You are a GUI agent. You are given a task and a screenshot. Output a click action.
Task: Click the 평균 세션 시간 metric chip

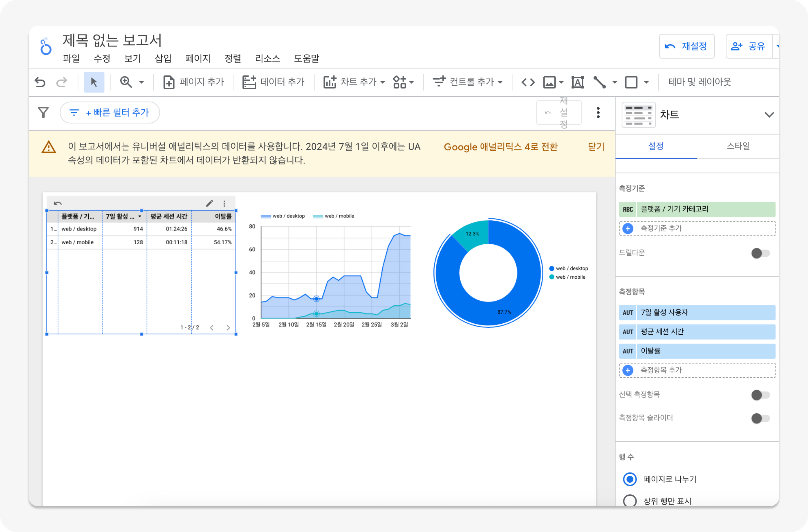[x=697, y=332]
